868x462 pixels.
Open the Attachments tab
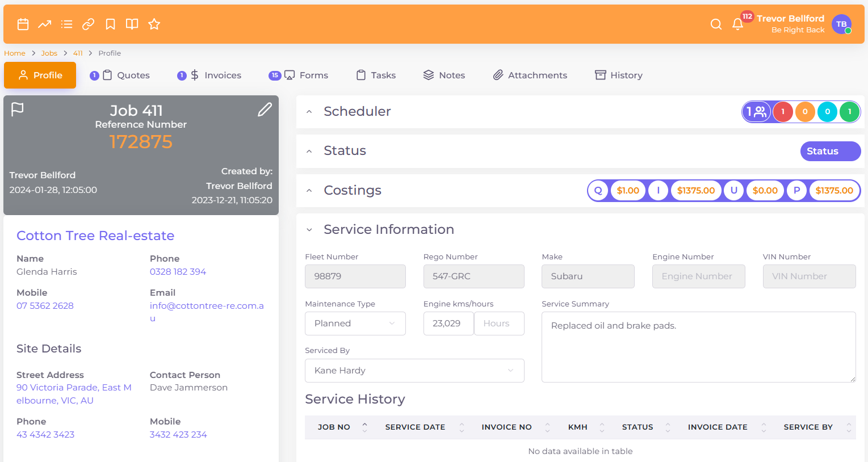530,75
